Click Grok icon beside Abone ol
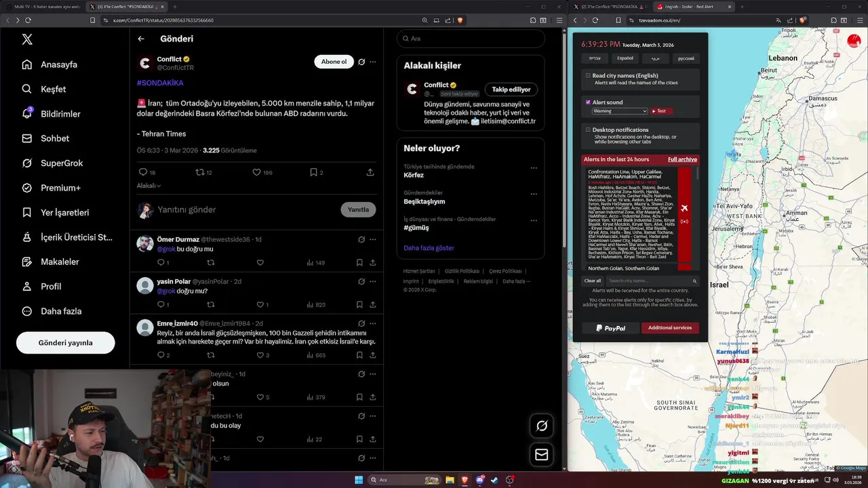Image resolution: width=868 pixels, height=488 pixels. (x=361, y=62)
